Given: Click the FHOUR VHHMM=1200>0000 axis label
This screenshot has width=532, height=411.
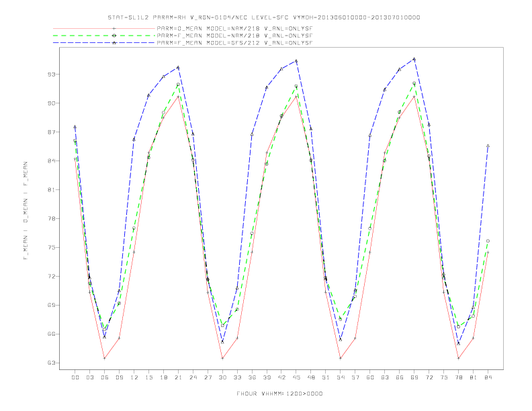Looking at the screenshot, I should point(279,394).
